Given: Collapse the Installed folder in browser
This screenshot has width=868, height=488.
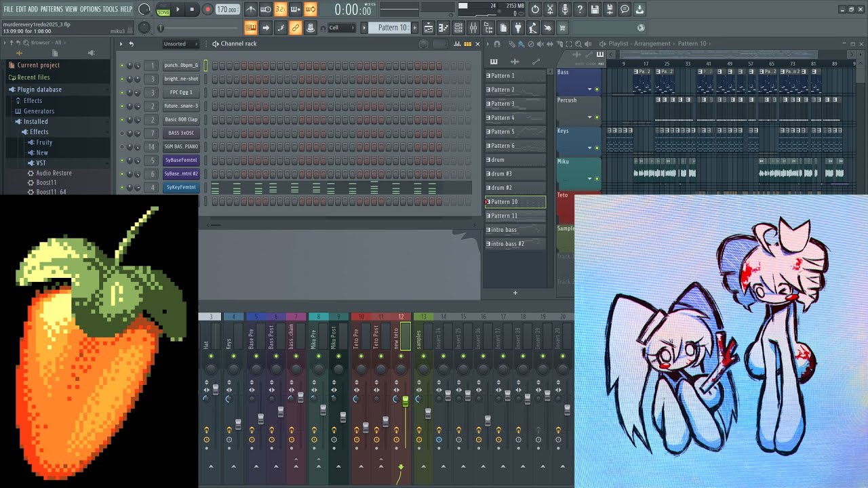Looking at the screenshot, I should tap(35, 121).
